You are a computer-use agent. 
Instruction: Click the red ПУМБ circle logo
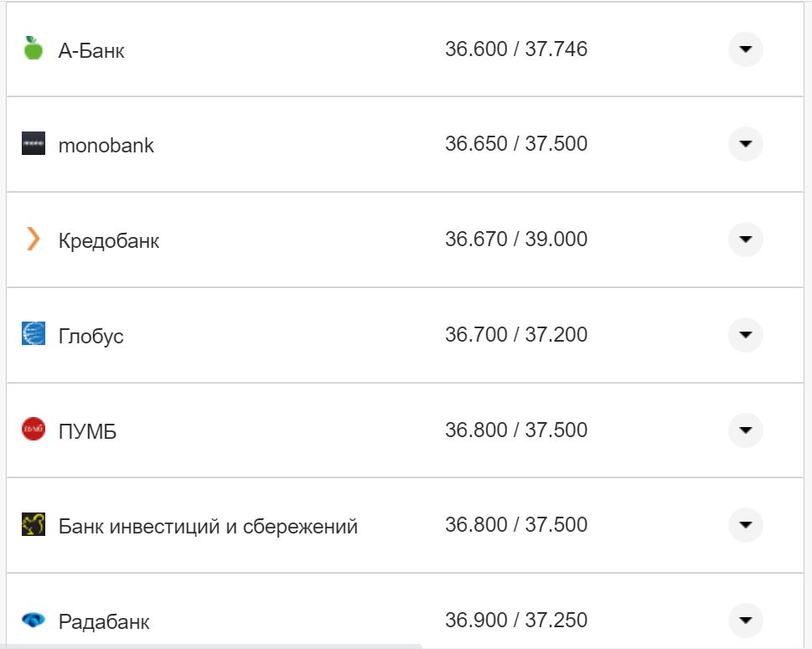(34, 430)
